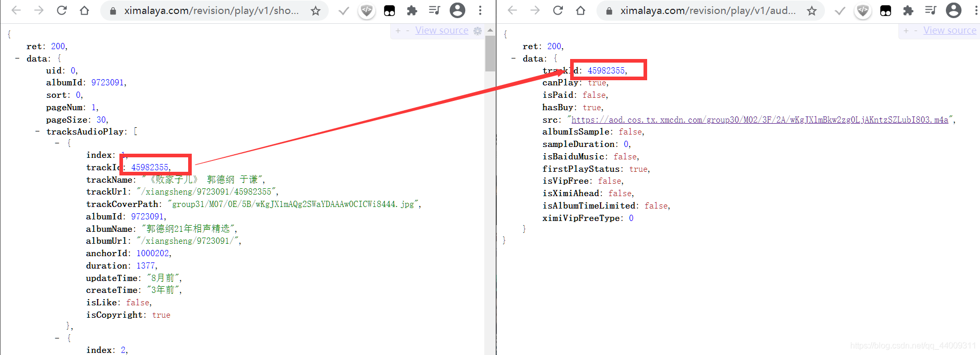Collapse the data object in the left window

[17, 58]
